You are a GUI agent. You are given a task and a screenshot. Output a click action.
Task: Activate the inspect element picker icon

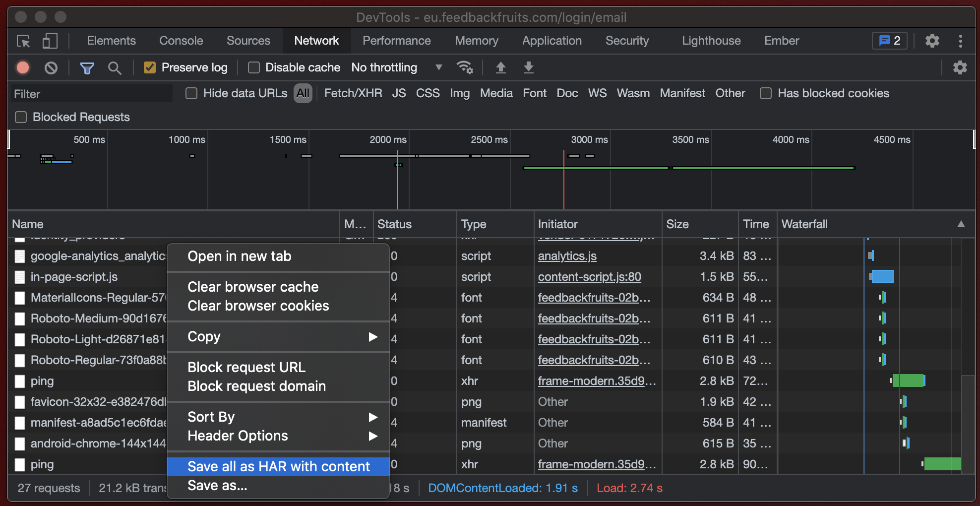tap(23, 41)
